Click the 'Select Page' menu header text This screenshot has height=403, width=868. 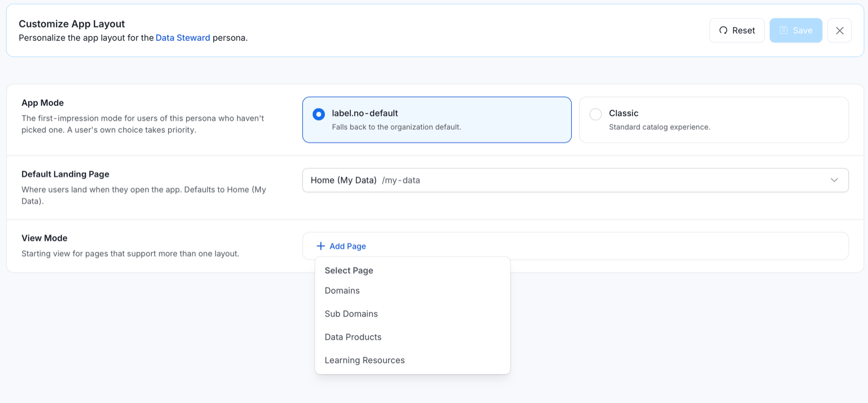(349, 270)
